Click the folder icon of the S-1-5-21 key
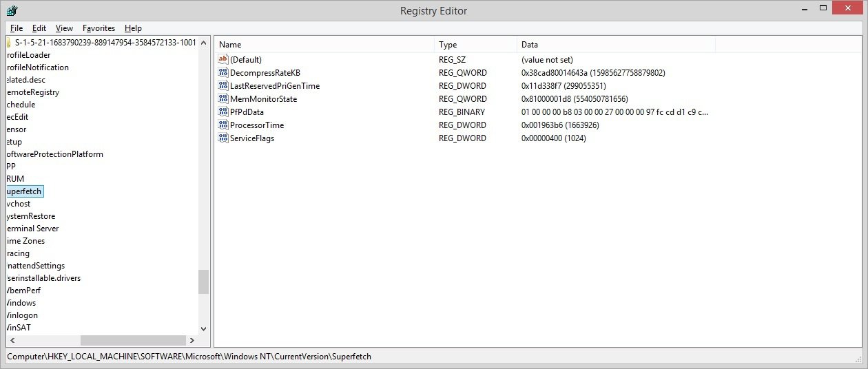The image size is (868, 369). pyautogui.click(x=8, y=43)
